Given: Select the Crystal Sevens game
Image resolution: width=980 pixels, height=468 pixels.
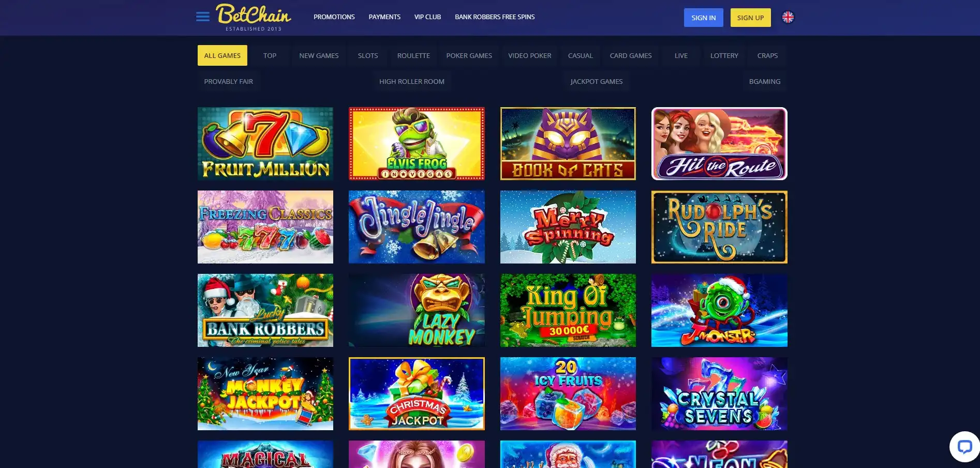Looking at the screenshot, I should [x=719, y=393].
